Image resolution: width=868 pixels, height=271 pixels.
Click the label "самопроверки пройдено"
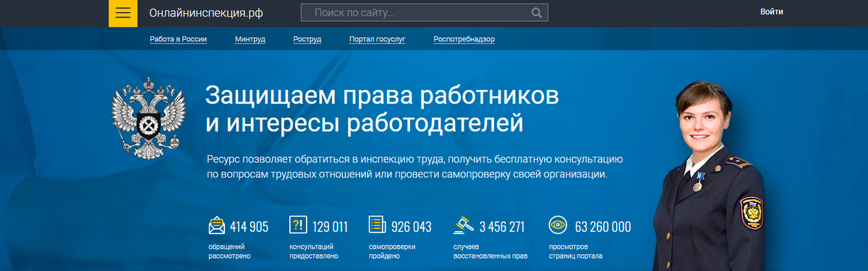click(x=393, y=251)
